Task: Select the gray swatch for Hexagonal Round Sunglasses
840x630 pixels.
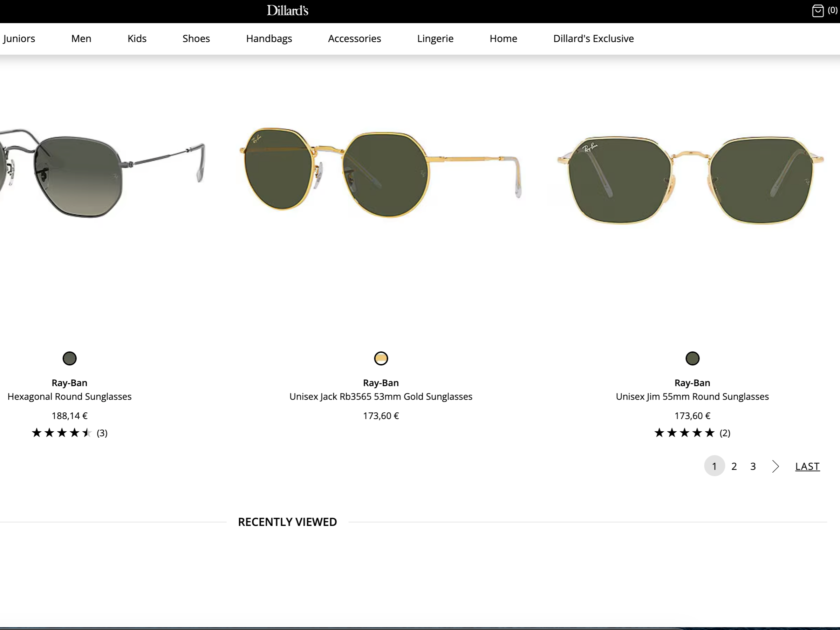Action: pyautogui.click(x=69, y=358)
